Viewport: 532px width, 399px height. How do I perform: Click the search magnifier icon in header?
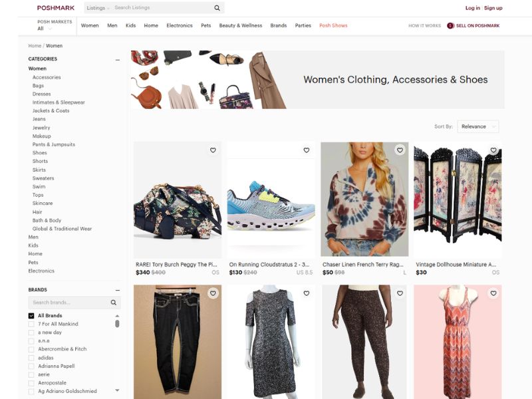tap(217, 8)
